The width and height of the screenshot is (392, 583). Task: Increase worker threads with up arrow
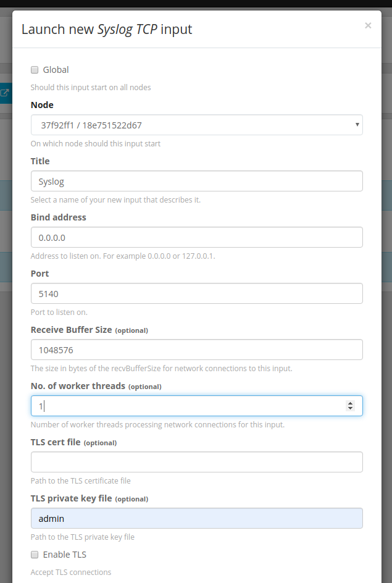tap(351, 403)
